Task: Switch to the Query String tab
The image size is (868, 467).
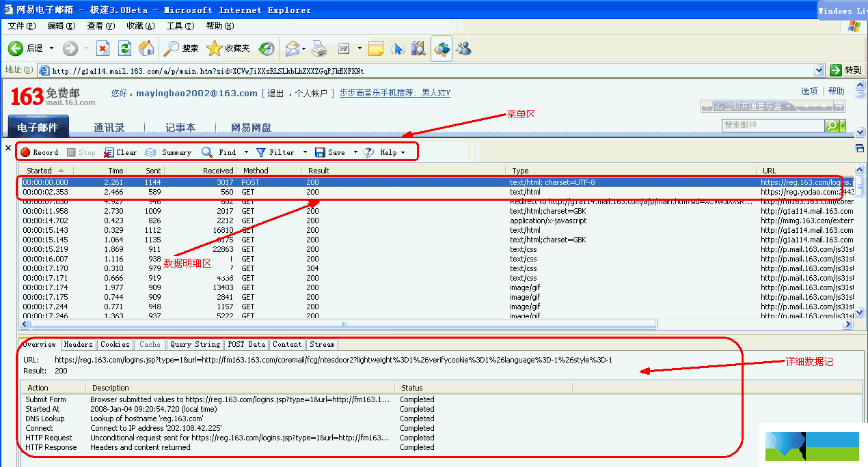Action: [x=195, y=345]
